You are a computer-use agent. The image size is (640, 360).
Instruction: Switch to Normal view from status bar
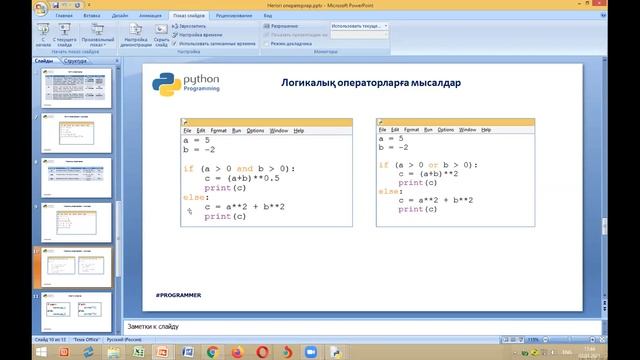(x=506, y=340)
